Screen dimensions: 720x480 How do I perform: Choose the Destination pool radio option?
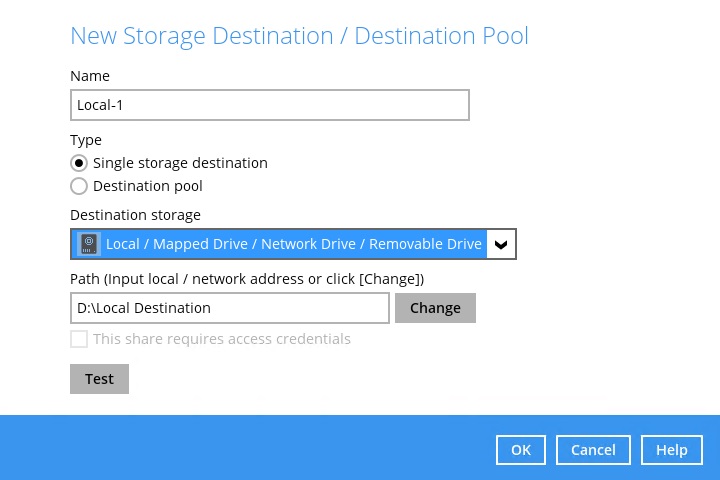[x=79, y=186]
